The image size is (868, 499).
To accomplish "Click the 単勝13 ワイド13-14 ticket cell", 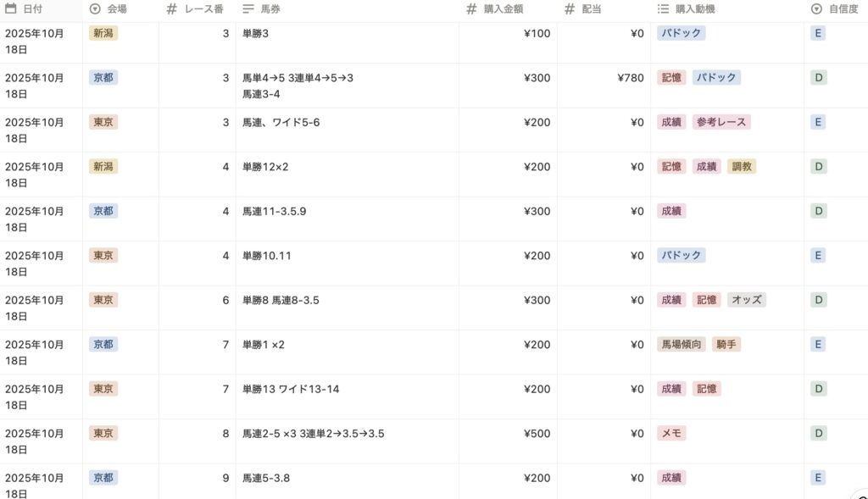I will (291, 389).
